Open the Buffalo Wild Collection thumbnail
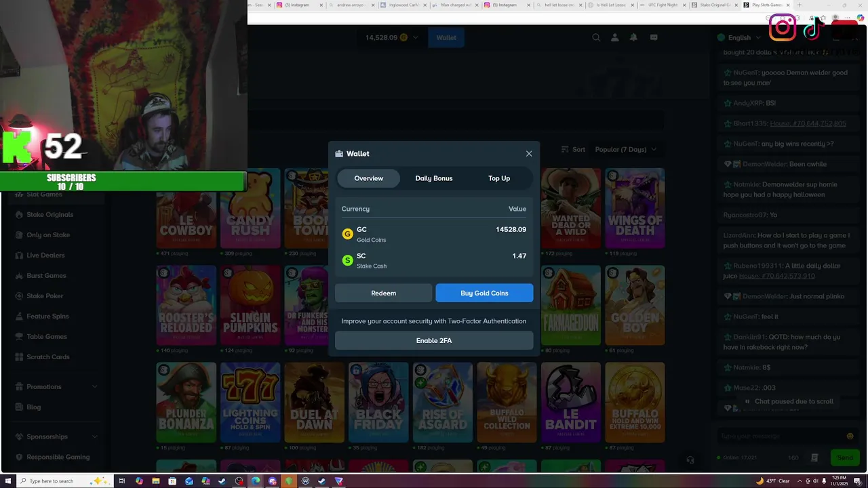This screenshot has height=488, width=868. [507, 402]
